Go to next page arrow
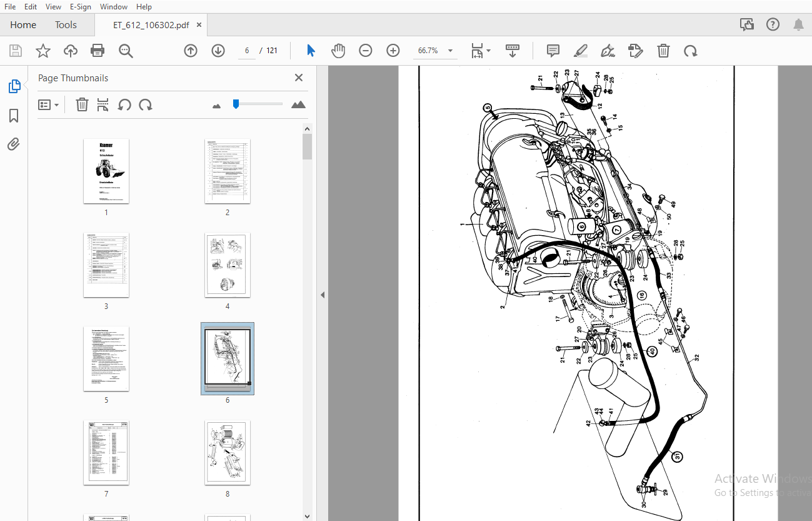 coord(218,51)
